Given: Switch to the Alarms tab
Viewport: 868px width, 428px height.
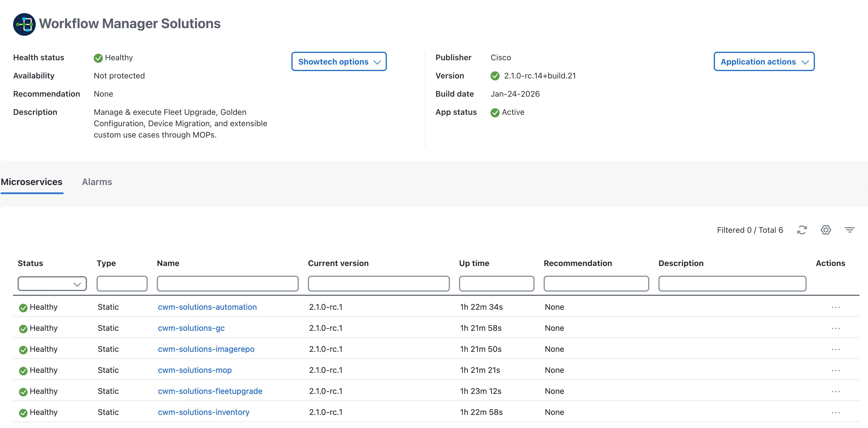Looking at the screenshot, I should pos(97,182).
